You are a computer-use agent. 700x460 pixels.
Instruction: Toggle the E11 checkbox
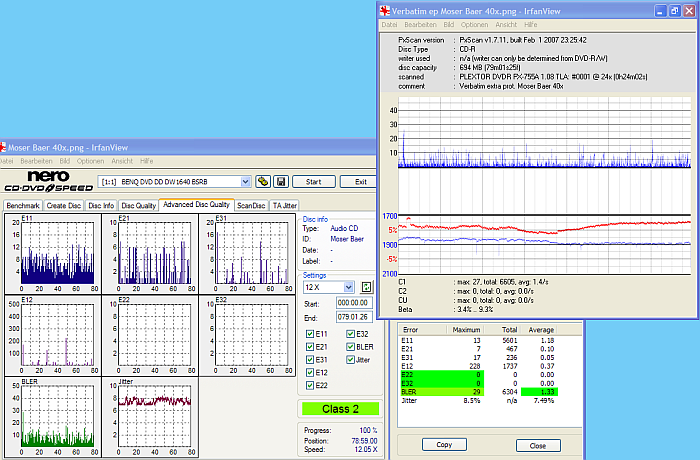310,334
